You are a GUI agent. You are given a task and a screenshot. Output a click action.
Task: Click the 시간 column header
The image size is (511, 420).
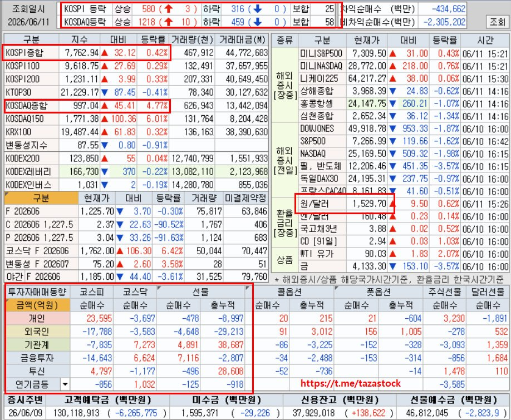point(485,40)
